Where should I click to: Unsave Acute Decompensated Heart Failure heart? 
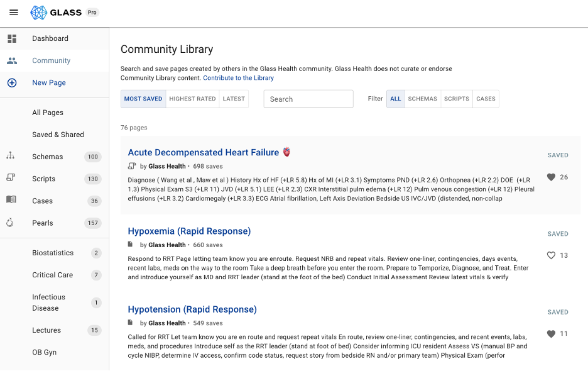[551, 177]
